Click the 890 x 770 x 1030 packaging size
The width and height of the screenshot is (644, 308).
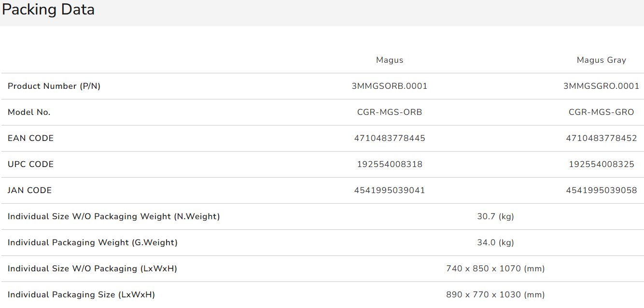[495, 295]
